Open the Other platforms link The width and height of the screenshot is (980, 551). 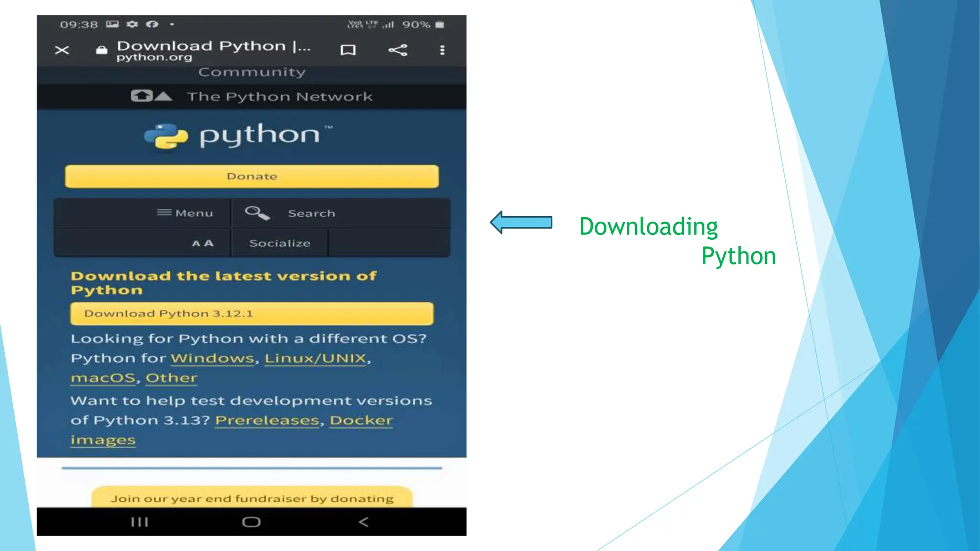tap(171, 378)
